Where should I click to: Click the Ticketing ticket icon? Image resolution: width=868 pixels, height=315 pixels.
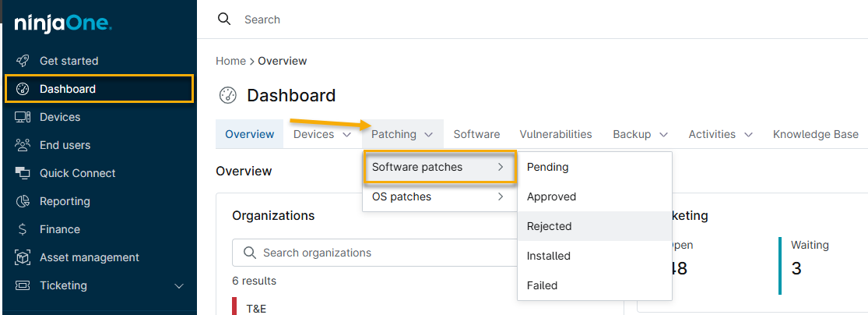pos(23,285)
